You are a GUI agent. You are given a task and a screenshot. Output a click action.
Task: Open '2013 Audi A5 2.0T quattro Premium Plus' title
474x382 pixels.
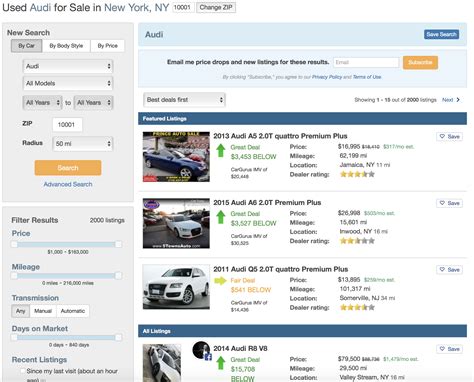pos(280,136)
